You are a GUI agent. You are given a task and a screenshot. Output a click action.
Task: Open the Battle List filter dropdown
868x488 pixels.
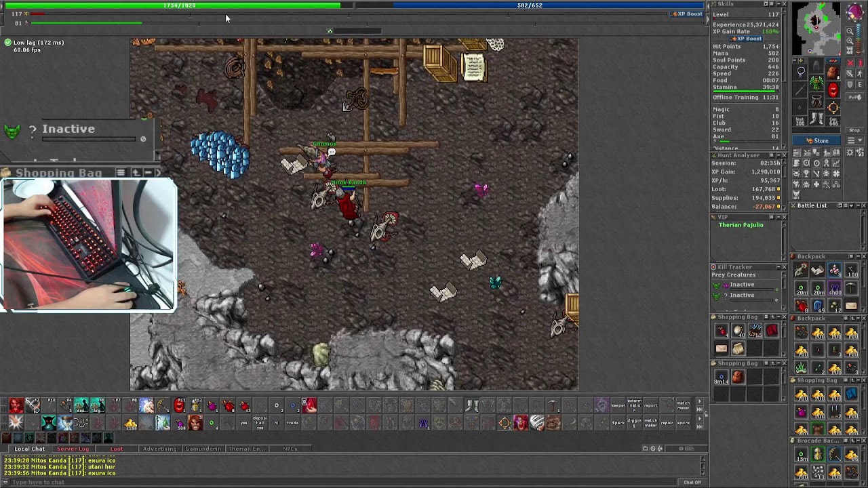851,205
